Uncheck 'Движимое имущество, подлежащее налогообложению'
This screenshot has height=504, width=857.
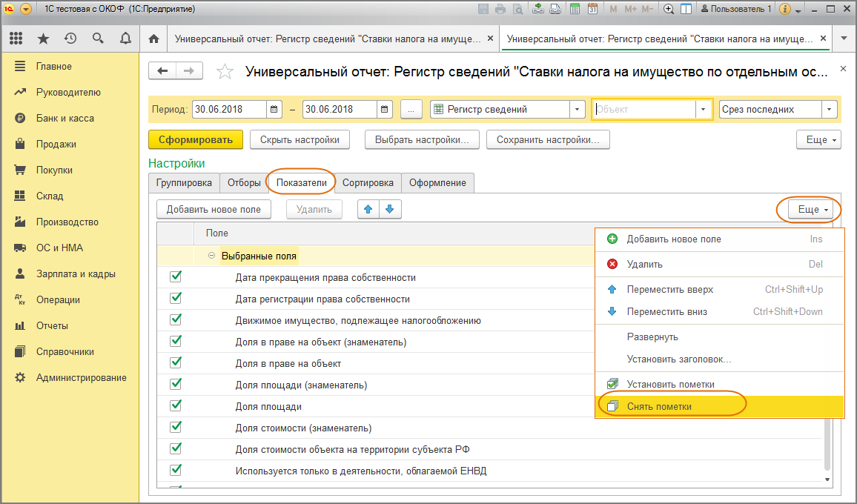[x=176, y=320]
